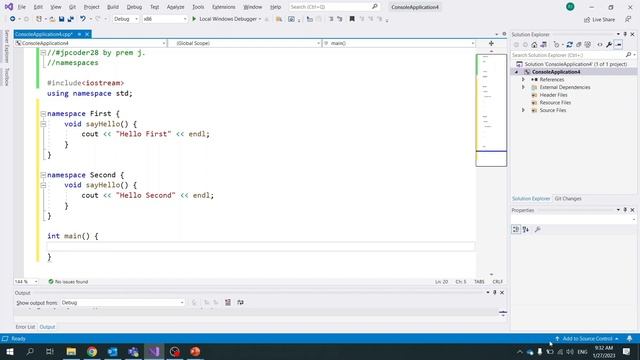Open the Debug menu
The height and width of the screenshot is (360, 640).
134,7
